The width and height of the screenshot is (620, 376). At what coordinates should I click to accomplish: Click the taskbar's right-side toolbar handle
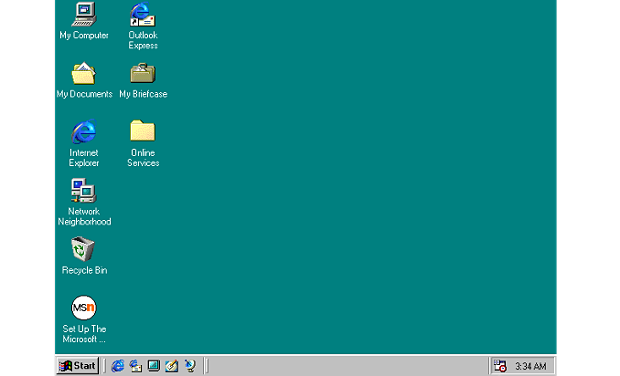coord(206,366)
